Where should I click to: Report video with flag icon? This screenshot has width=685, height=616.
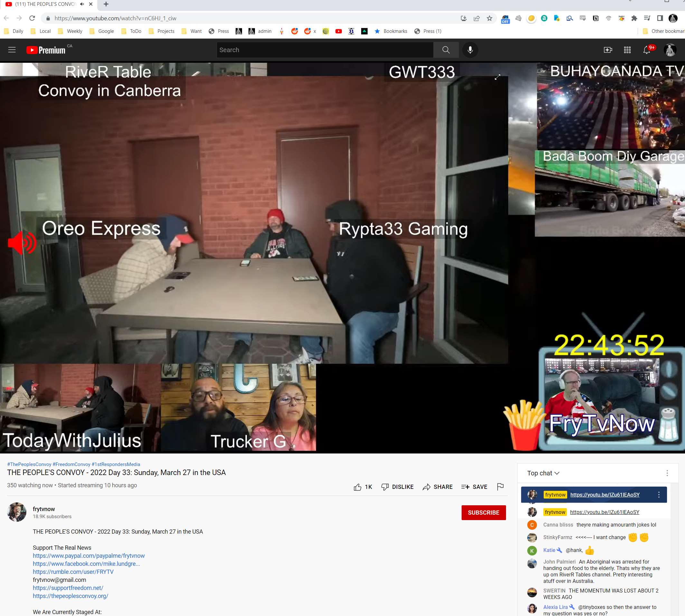[x=500, y=487]
